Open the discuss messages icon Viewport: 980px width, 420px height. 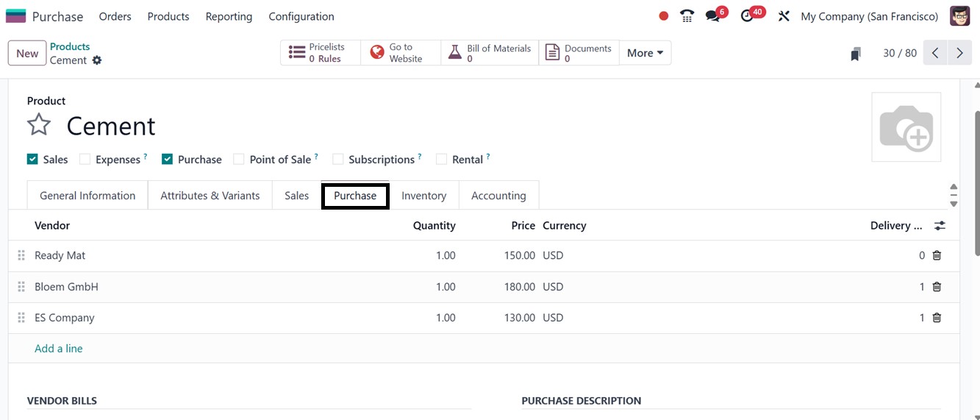[712, 16]
